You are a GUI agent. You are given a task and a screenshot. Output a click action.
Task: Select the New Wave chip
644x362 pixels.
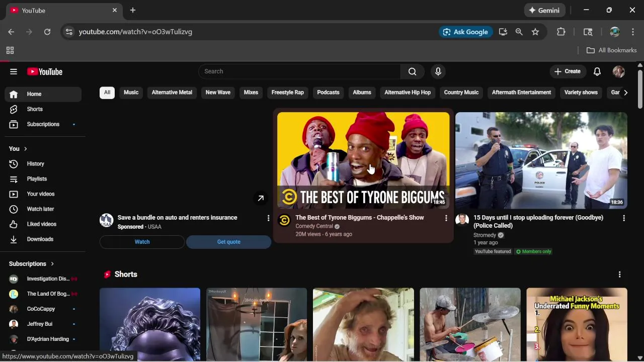pos(218,93)
